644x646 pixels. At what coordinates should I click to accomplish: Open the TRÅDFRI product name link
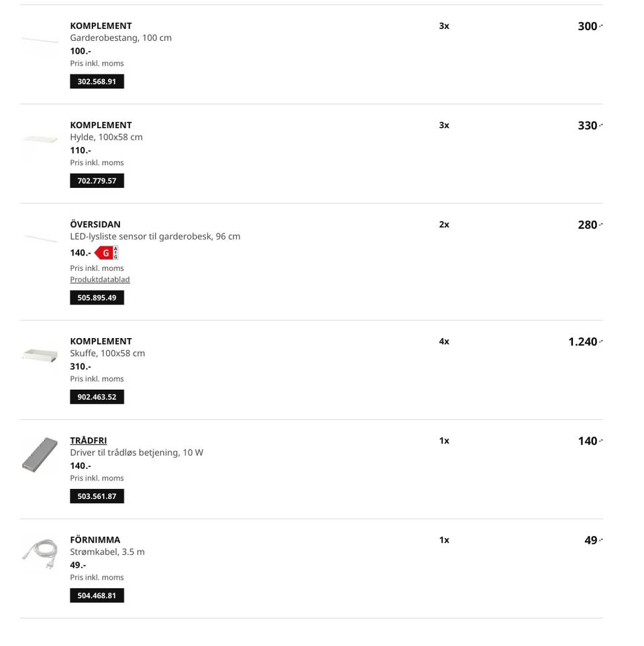point(89,441)
